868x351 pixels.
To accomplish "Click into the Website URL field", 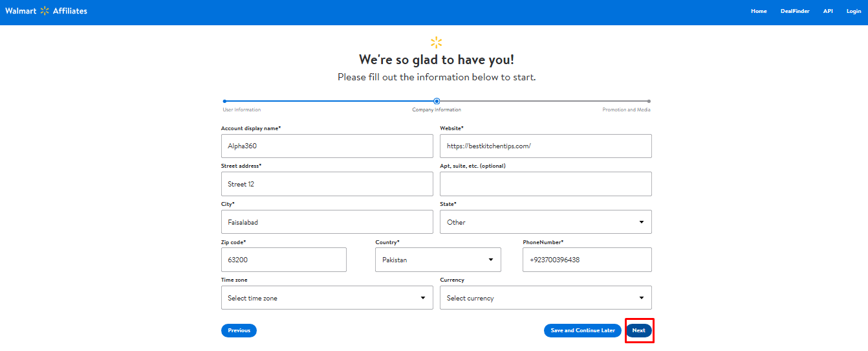I will (x=546, y=146).
